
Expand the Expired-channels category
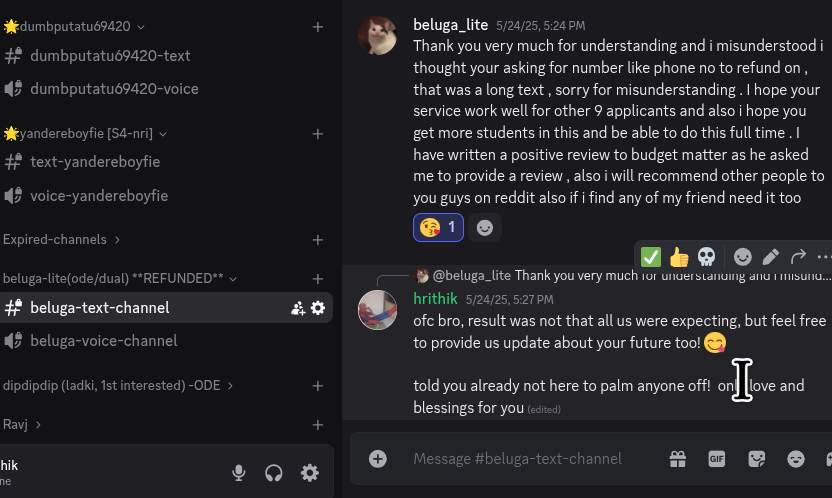pos(62,240)
